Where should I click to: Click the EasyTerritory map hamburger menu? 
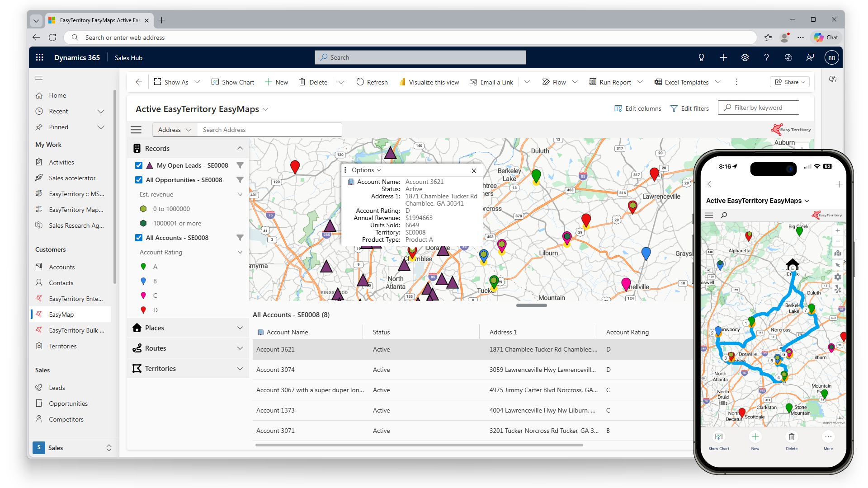point(136,130)
